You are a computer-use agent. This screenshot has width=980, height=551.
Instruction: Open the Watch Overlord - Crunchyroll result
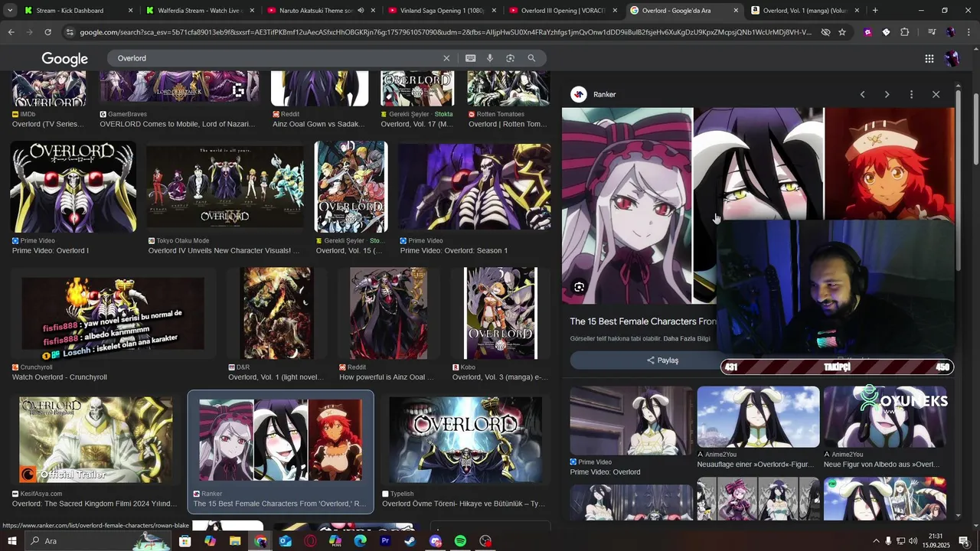[113, 314]
